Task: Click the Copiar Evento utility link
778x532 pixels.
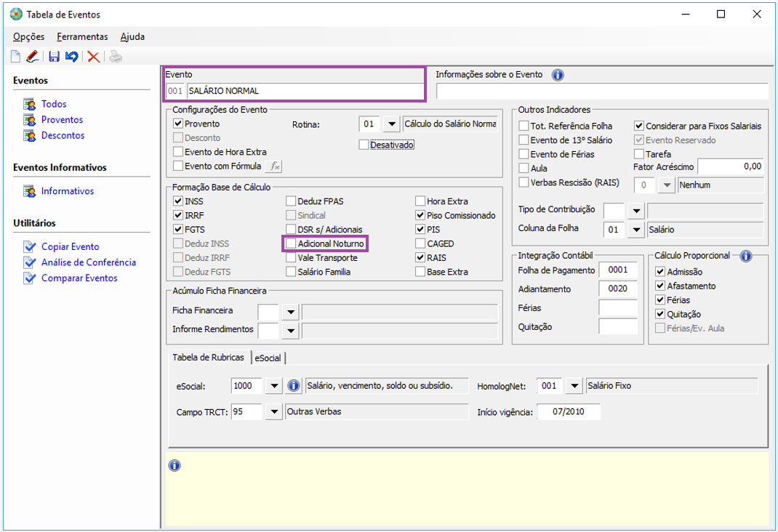Action: (71, 246)
